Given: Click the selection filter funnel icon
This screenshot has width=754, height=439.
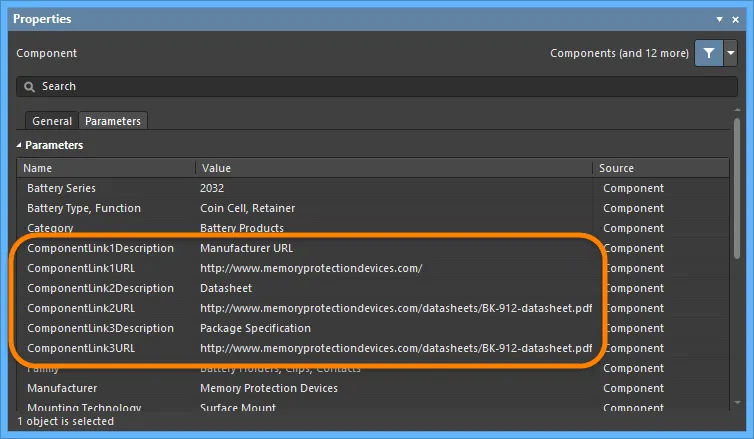Looking at the screenshot, I should click(x=708, y=54).
